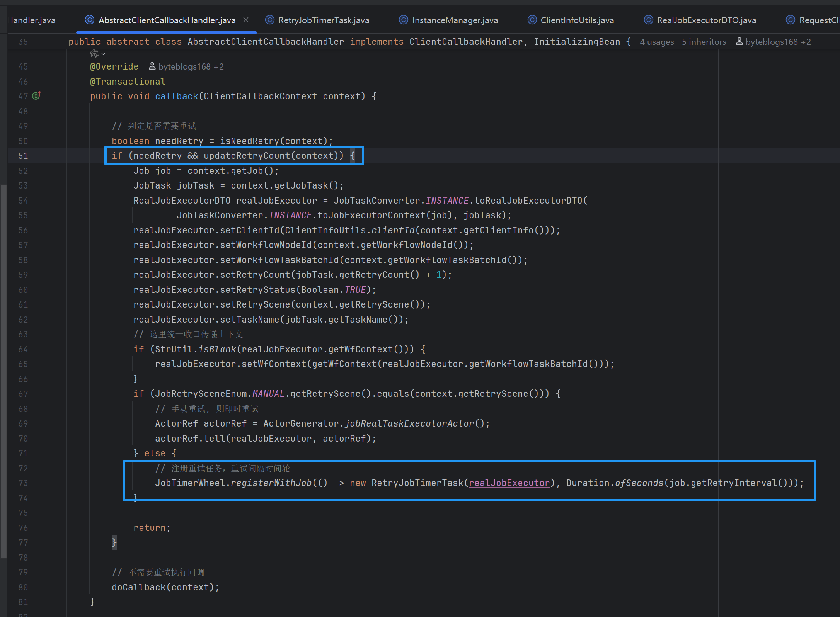The height and width of the screenshot is (617, 840).
Task: Click 'jobRealTaskExecutorActor' on line 69
Action: (x=409, y=423)
